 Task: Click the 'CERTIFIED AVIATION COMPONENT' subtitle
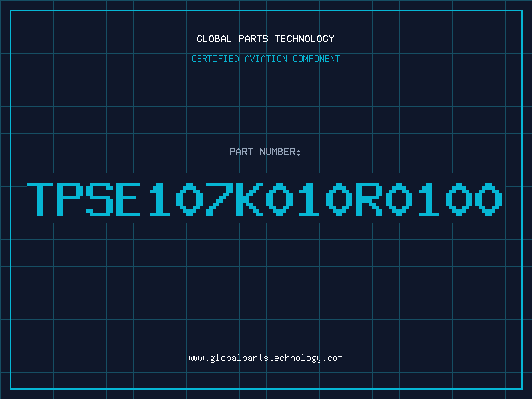click(x=265, y=59)
